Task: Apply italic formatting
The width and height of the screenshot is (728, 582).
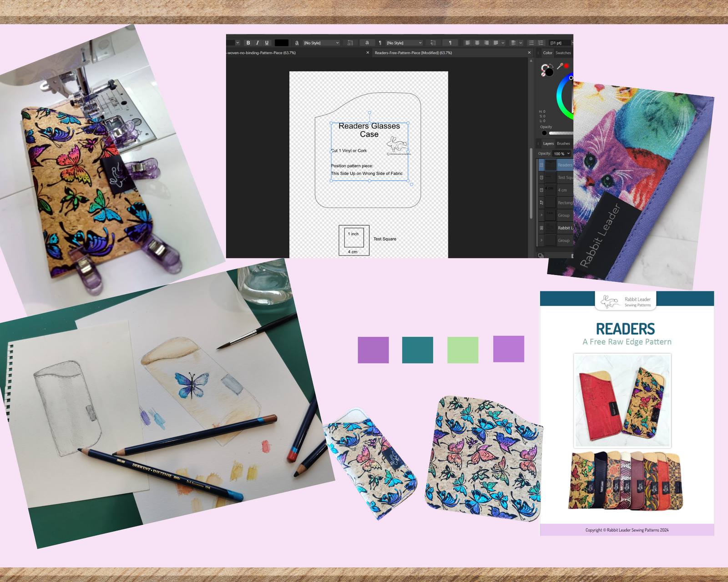Action: [x=258, y=43]
